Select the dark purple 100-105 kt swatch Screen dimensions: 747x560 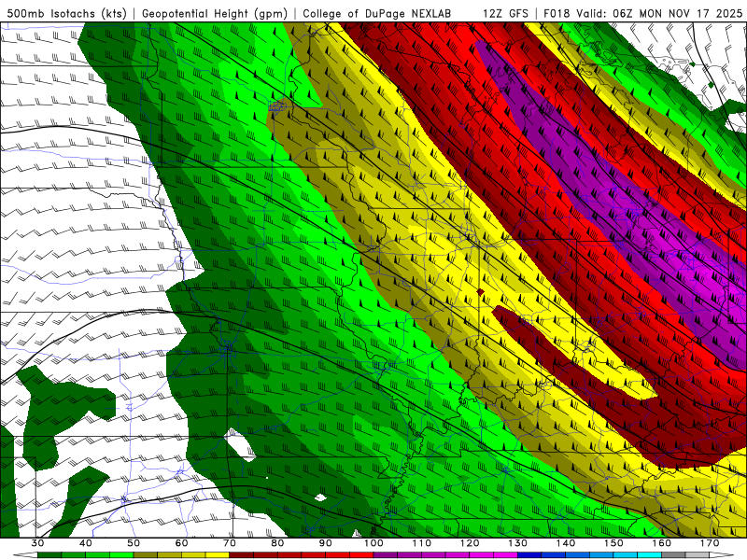point(386,555)
